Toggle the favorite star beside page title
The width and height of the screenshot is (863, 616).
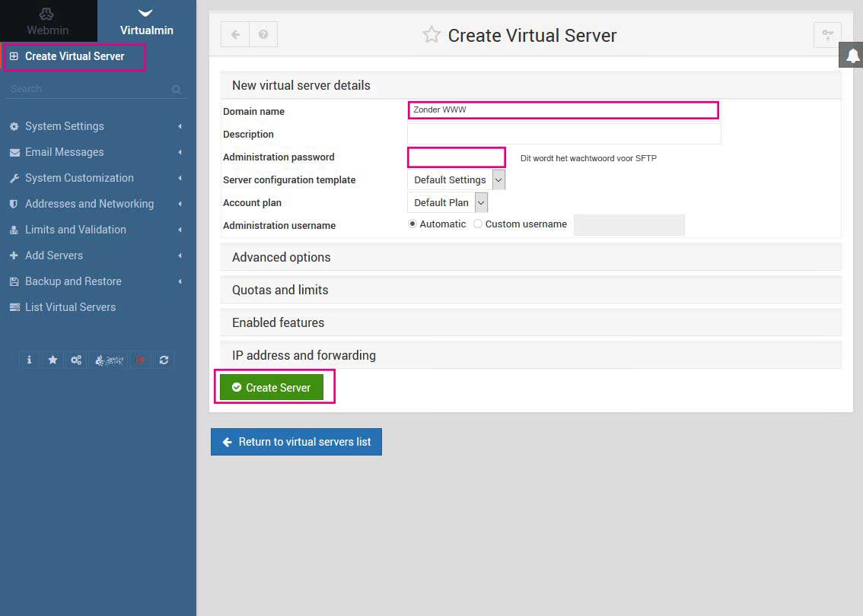431,35
